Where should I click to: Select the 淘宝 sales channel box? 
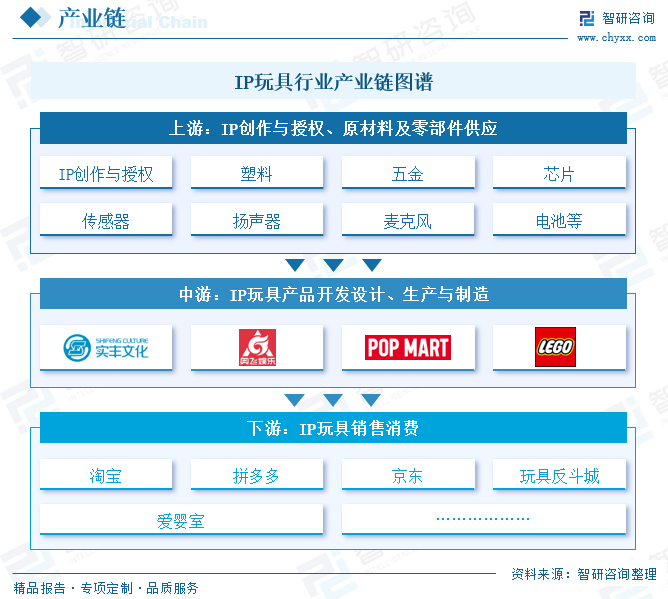pos(106,476)
